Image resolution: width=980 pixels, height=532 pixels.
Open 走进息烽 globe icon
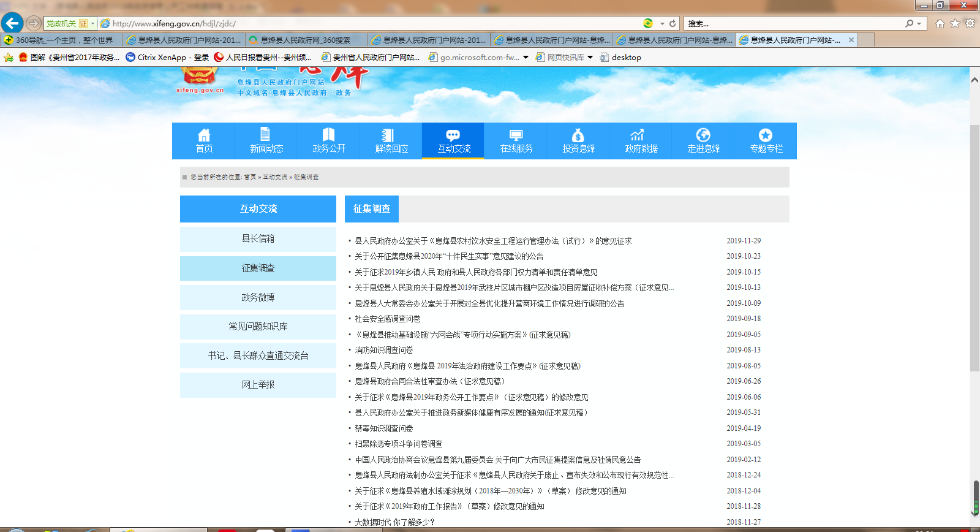[703, 135]
